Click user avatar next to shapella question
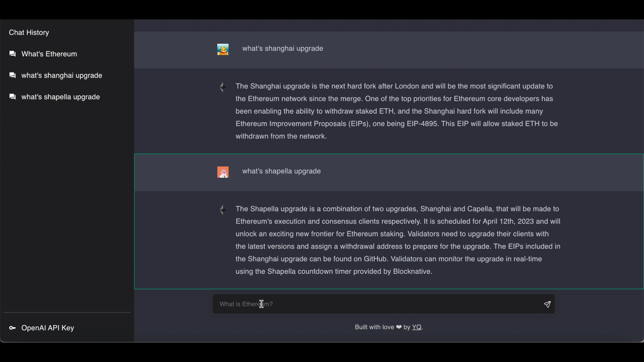Screen dimensions: 644x362 click(223, 172)
